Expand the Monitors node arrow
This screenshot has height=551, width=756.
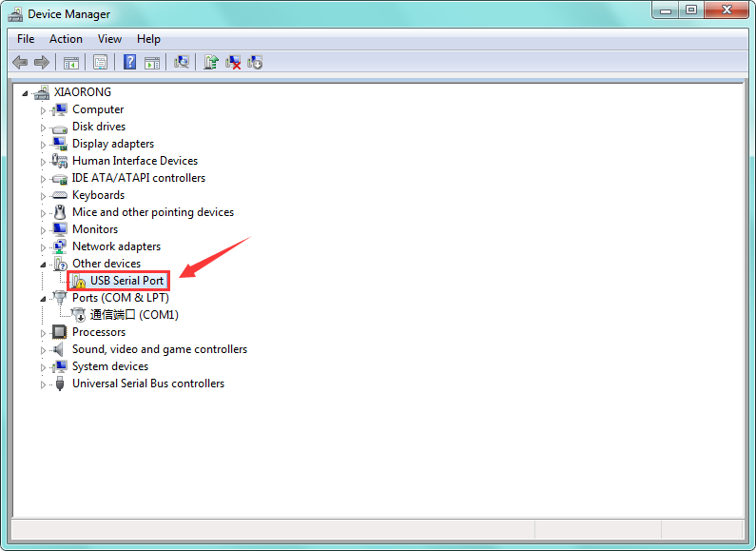coord(43,230)
